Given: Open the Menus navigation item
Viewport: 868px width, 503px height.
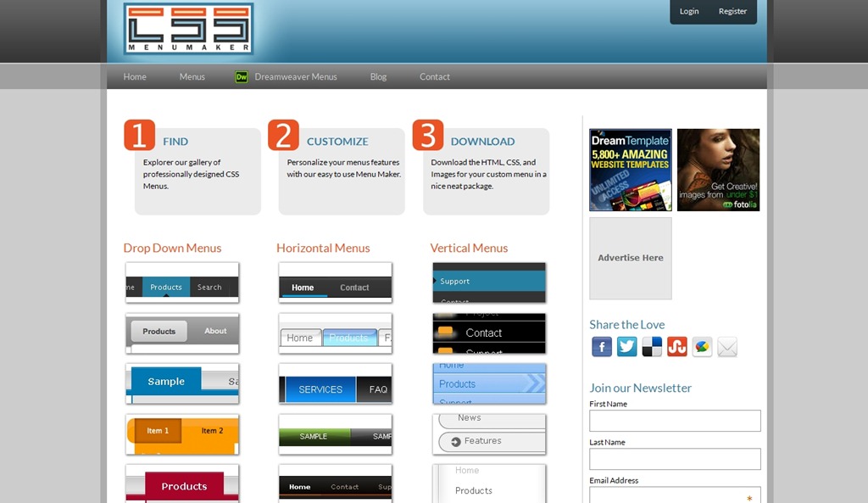Looking at the screenshot, I should pos(192,77).
